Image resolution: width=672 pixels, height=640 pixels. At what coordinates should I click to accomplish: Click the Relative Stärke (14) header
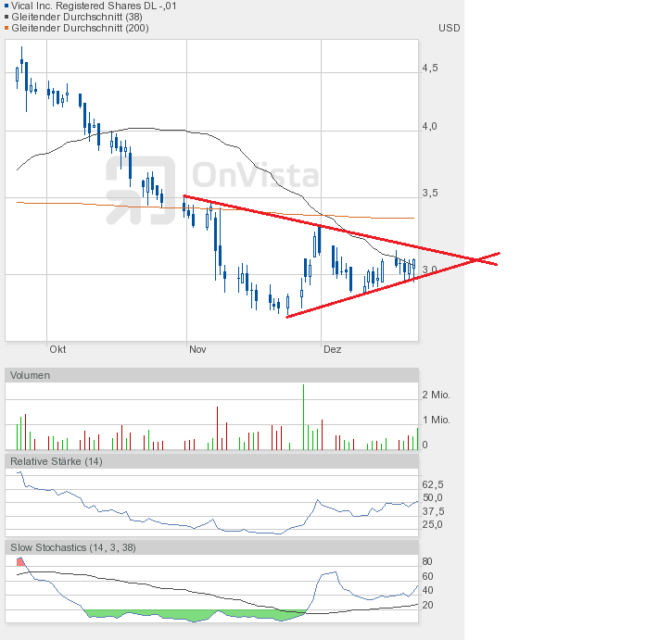click(211, 461)
